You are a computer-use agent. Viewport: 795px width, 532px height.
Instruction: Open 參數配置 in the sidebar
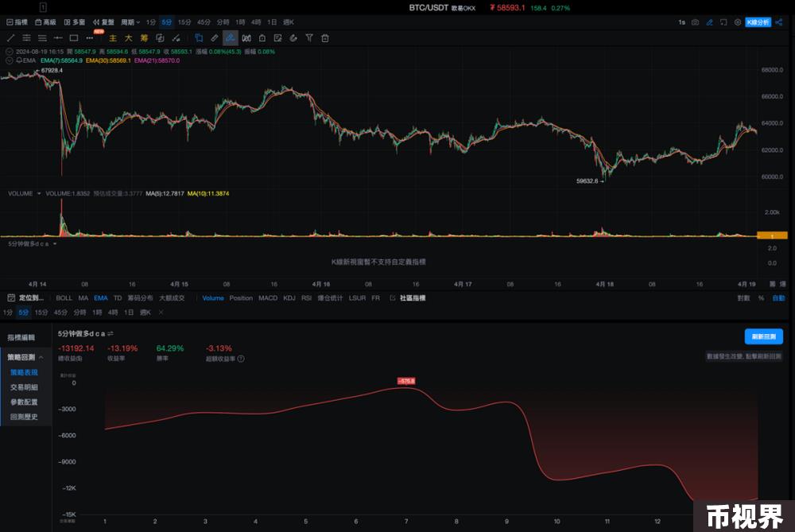[24, 402]
